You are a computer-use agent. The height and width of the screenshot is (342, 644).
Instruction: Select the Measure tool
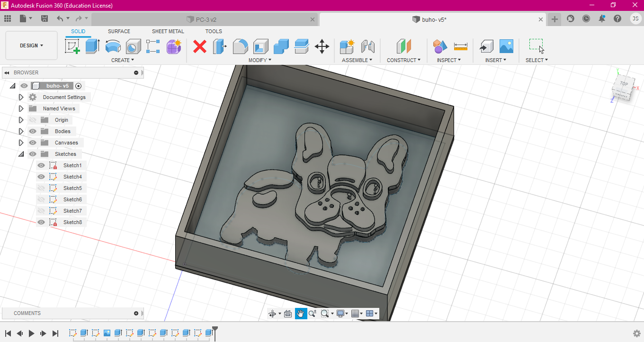coord(460,46)
